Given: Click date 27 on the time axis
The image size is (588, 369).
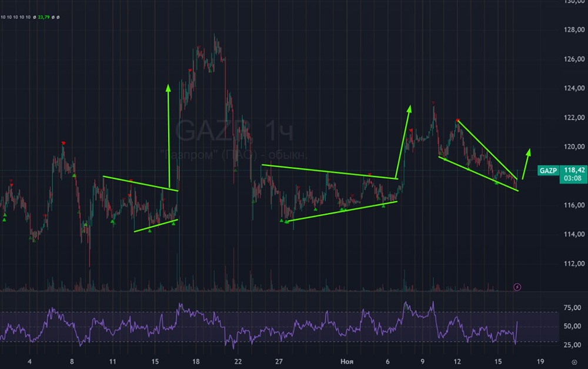Looking at the screenshot, I should pyautogui.click(x=279, y=361).
